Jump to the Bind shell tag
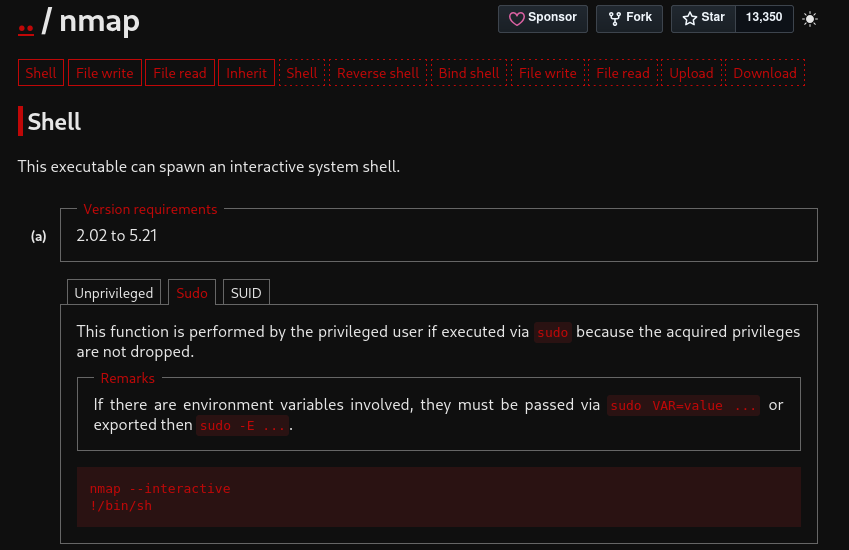Screen dimensions: 849x550 pyautogui.click(x=469, y=73)
